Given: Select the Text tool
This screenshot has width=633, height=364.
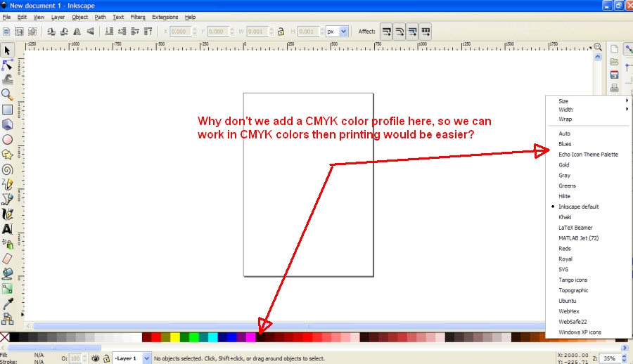Looking at the screenshot, I should [7, 229].
